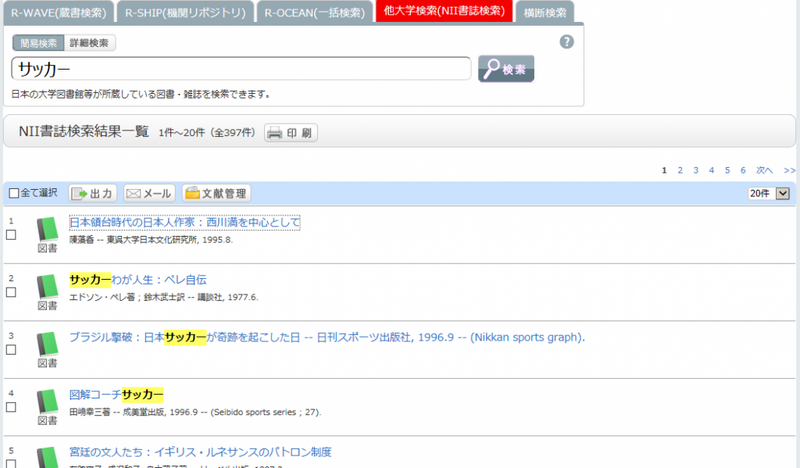This screenshot has width=800, height=468.
Task: Open the 20件 results-per-page dropdown
Action: (x=769, y=193)
